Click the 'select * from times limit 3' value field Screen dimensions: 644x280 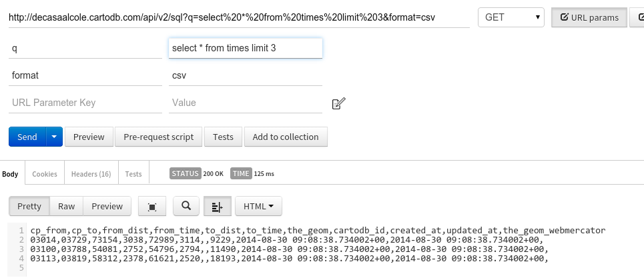[x=246, y=49]
